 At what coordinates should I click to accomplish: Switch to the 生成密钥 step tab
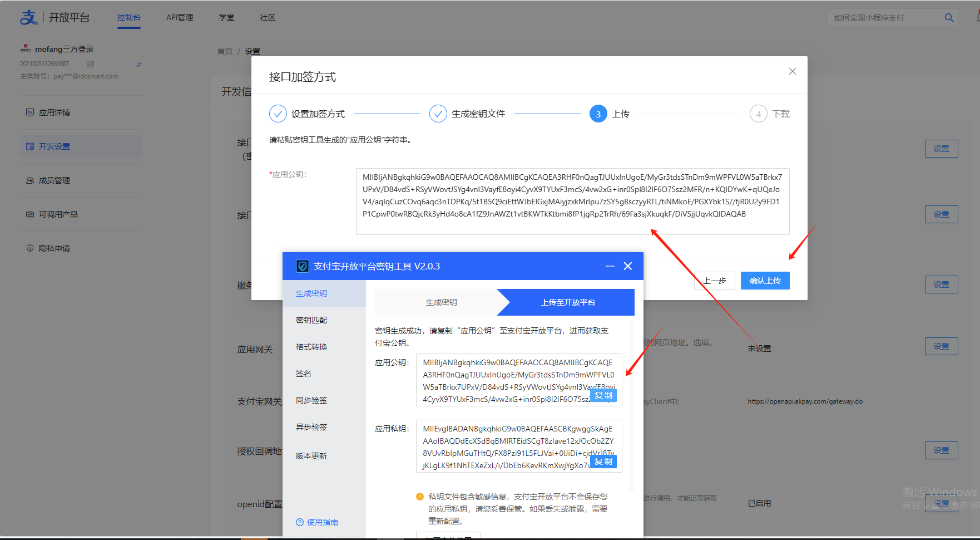[x=441, y=302]
